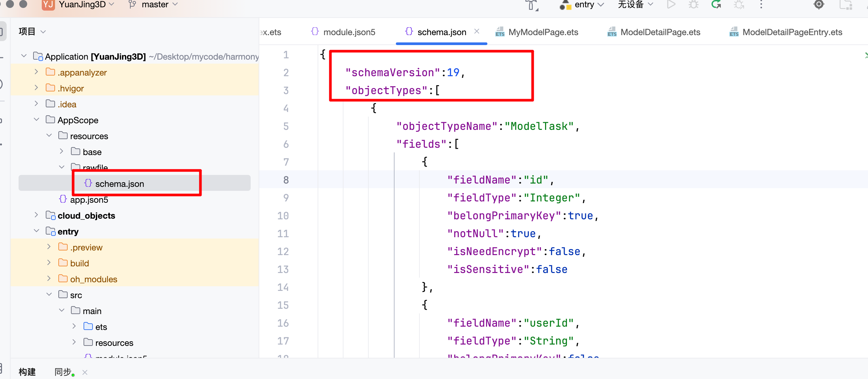The width and height of the screenshot is (868, 379).
Task: Expand the base folder
Action: [x=62, y=151]
